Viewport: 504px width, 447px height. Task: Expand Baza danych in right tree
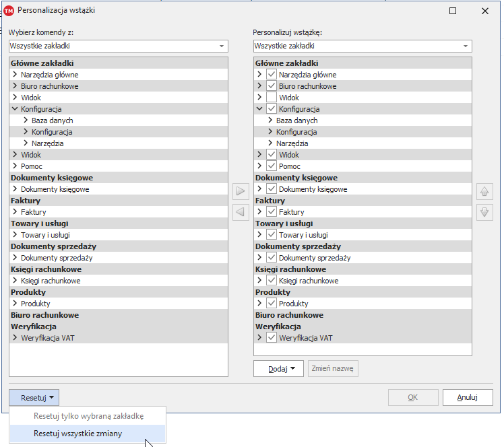(x=270, y=121)
